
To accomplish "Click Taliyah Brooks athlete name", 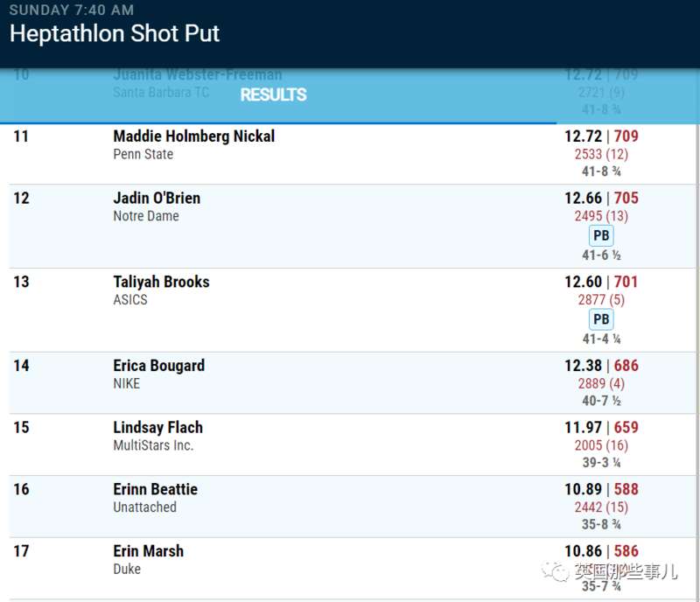I will (161, 282).
